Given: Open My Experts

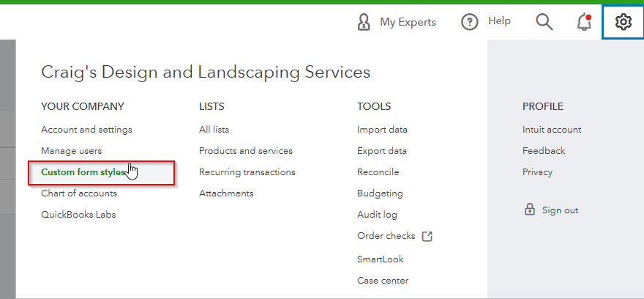Looking at the screenshot, I should [x=408, y=22].
